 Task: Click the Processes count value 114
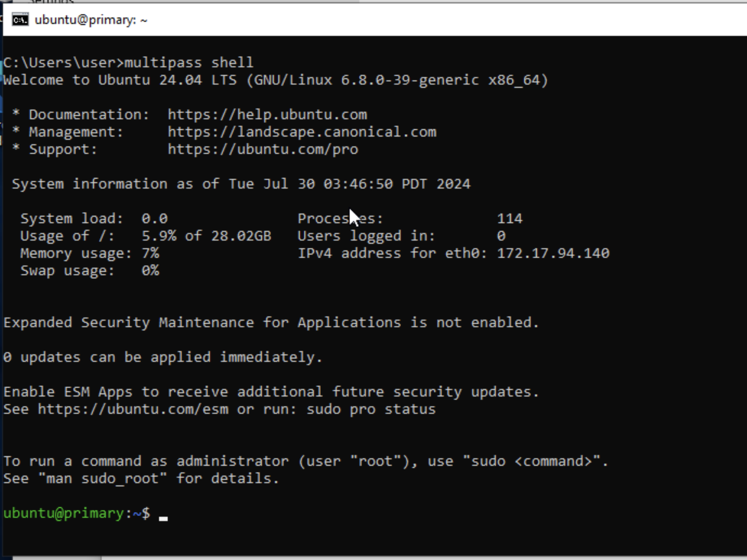click(x=509, y=219)
